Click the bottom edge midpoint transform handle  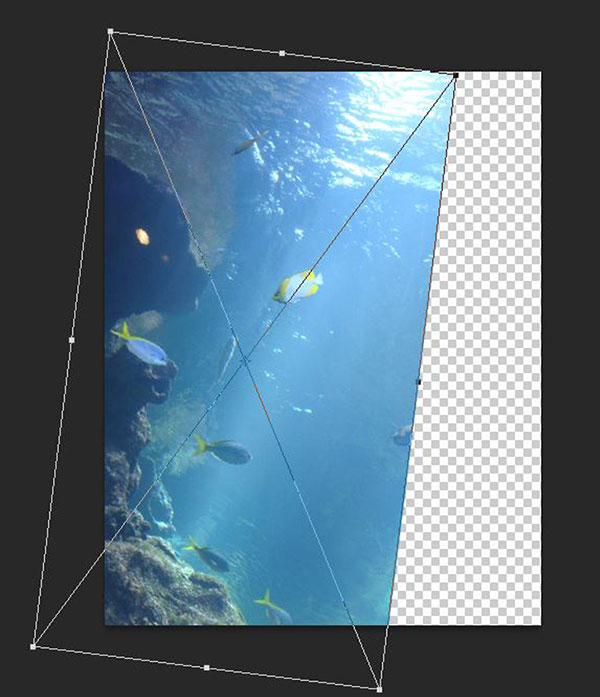coord(207,668)
